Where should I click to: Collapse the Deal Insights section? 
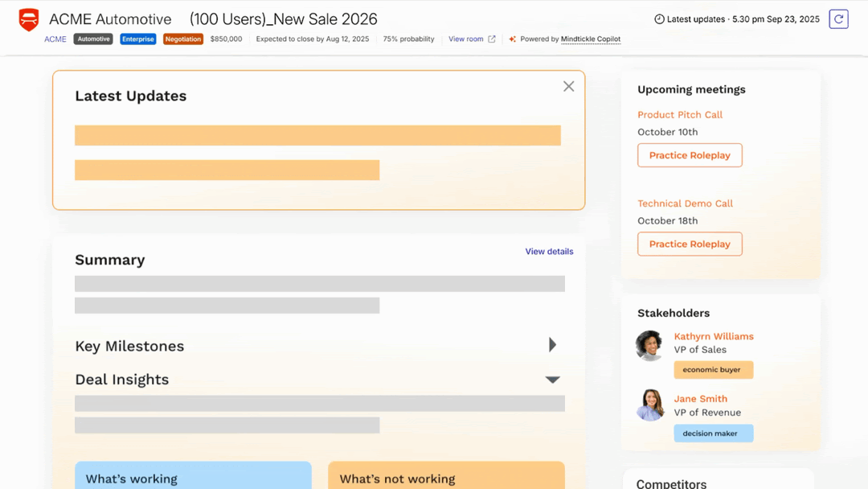552,380
